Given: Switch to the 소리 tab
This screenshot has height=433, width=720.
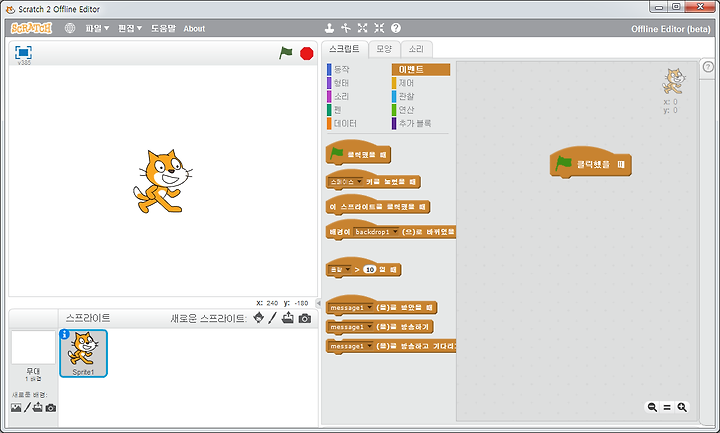Looking at the screenshot, I should (x=416, y=49).
